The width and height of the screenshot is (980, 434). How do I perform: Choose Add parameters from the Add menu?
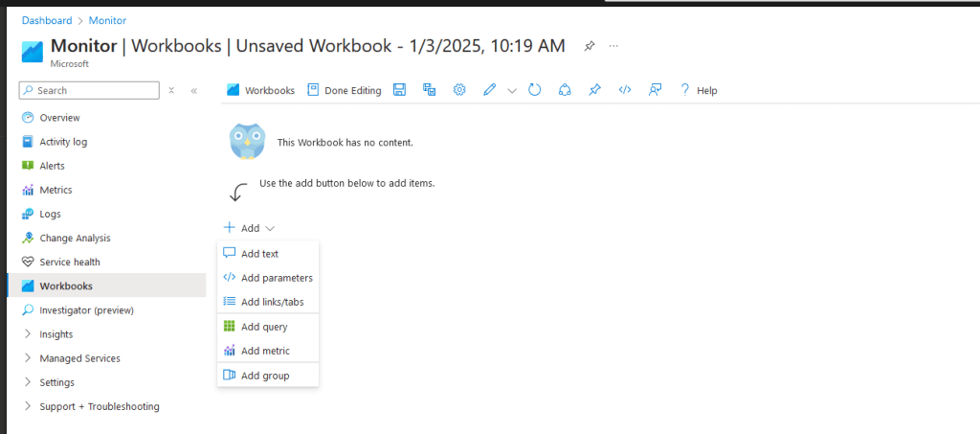click(x=277, y=278)
